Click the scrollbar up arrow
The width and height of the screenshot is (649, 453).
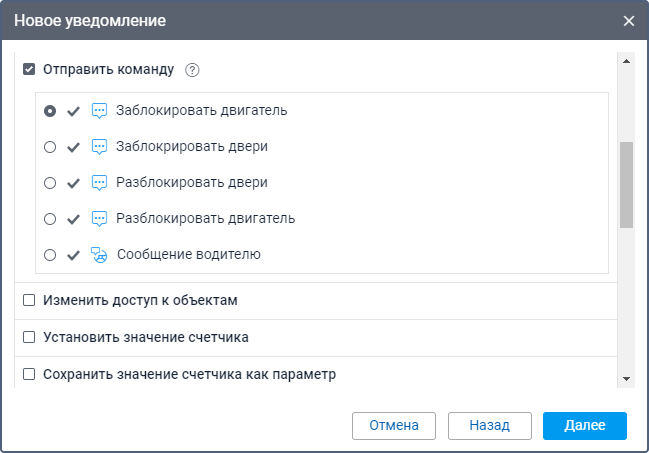[x=626, y=61]
